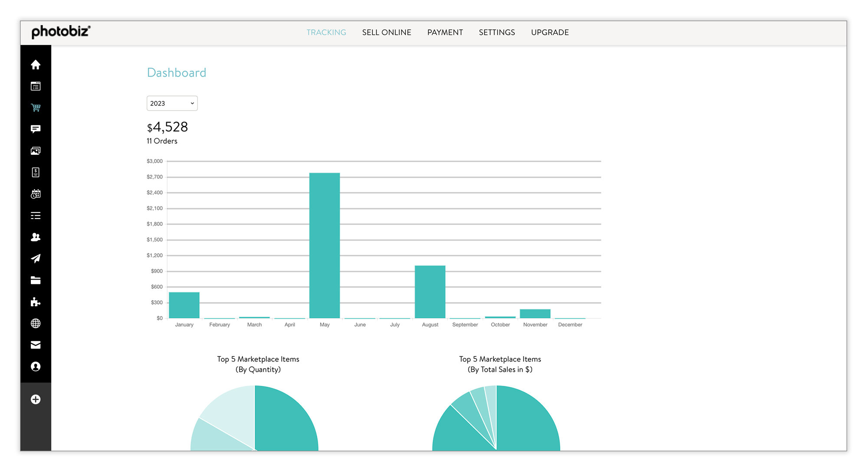Click the photobiz logo
The image size is (868, 473).
[x=60, y=32]
